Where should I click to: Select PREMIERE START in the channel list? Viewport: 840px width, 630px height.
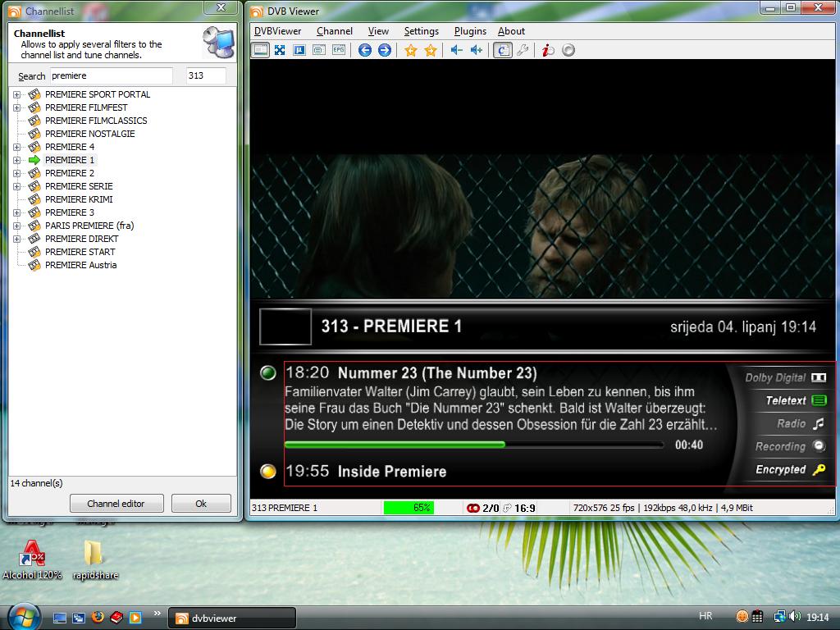click(80, 252)
